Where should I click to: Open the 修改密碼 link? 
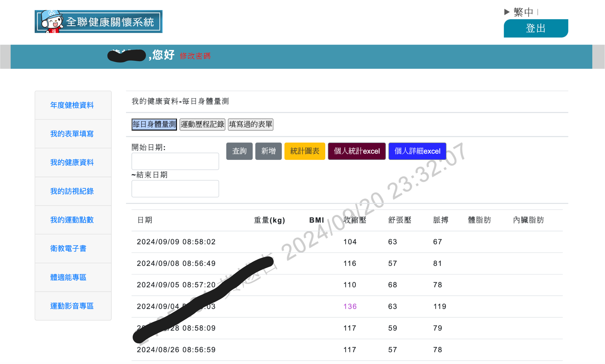pos(195,56)
